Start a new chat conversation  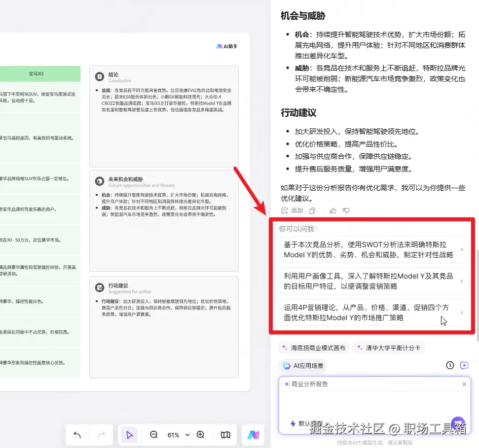point(464,365)
